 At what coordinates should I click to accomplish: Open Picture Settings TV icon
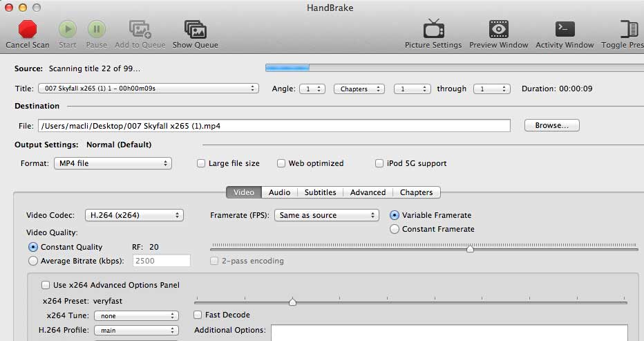(433, 29)
